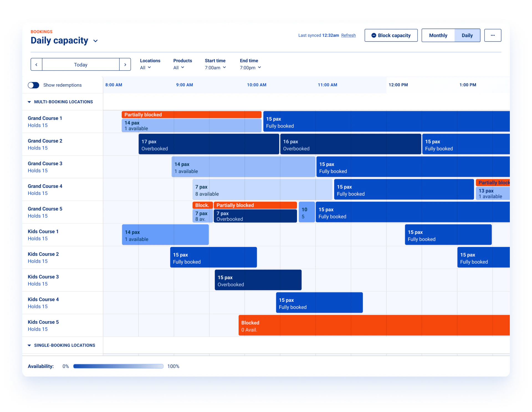
Task: Open the Products filter dropdown
Action: 179,68
